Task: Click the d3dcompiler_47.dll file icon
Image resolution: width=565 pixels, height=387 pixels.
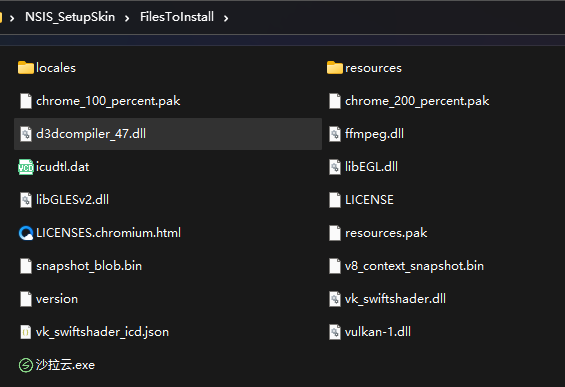Action: coord(26,134)
